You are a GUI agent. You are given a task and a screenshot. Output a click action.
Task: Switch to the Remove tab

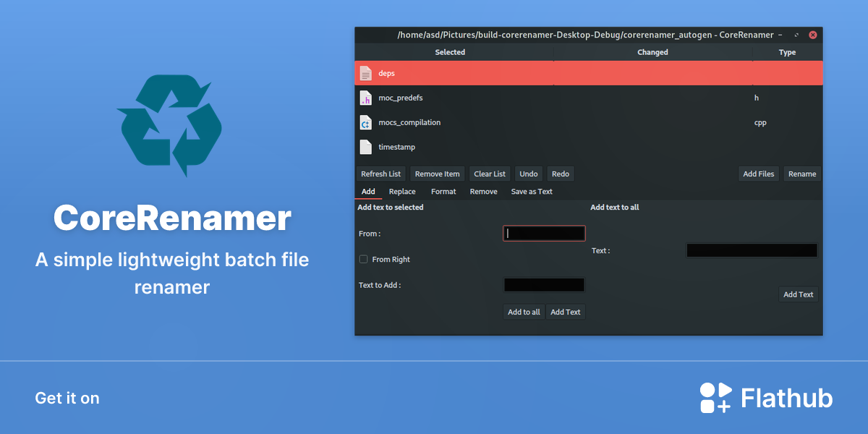[483, 192]
